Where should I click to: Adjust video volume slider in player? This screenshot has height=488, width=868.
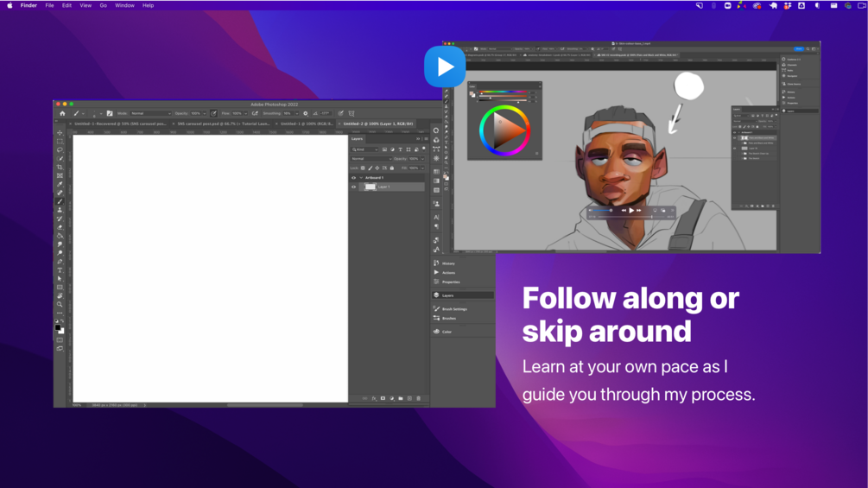click(x=603, y=210)
